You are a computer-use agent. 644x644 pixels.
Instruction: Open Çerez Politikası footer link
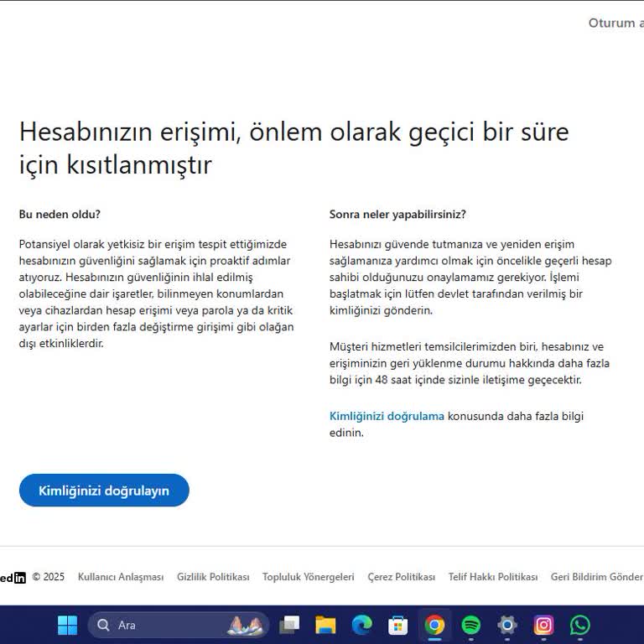[x=402, y=577]
